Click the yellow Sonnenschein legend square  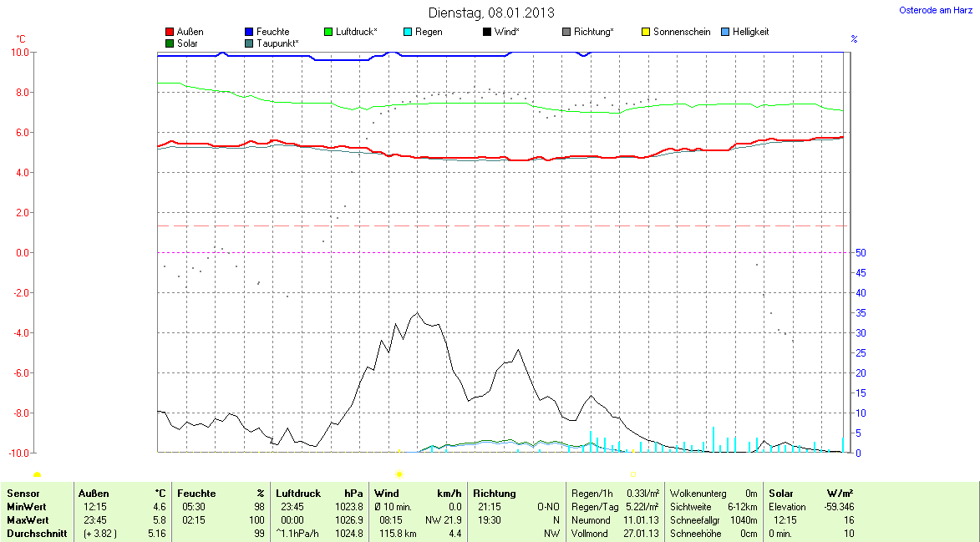[646, 32]
